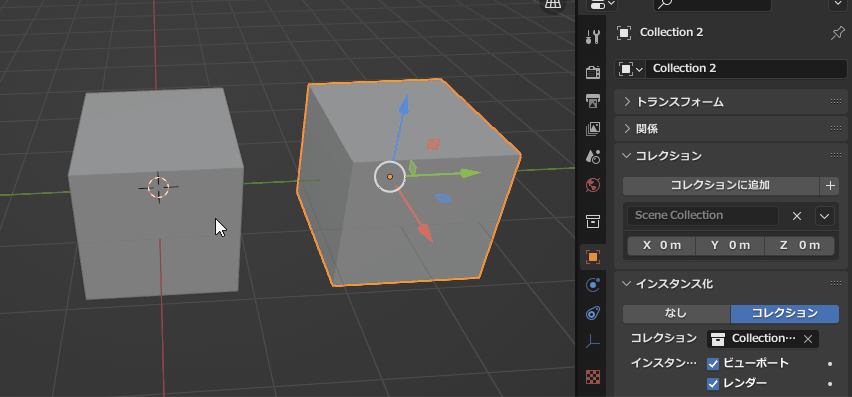Open the Output properties tab
Image resolution: width=852 pixels, height=397 pixels.
(592, 100)
